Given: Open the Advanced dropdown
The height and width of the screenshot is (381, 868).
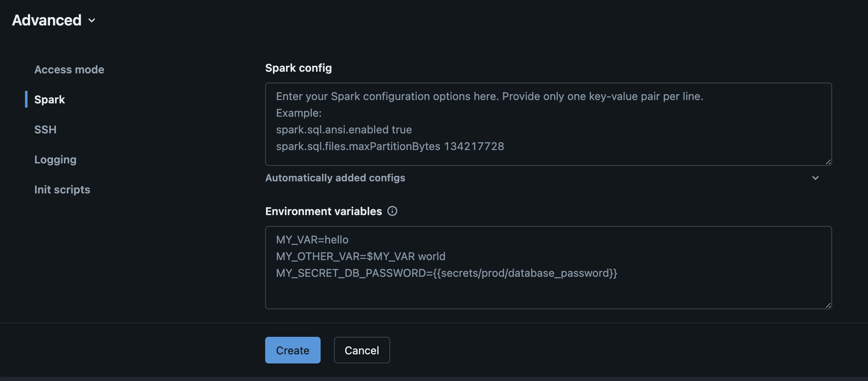Looking at the screenshot, I should 92,20.
